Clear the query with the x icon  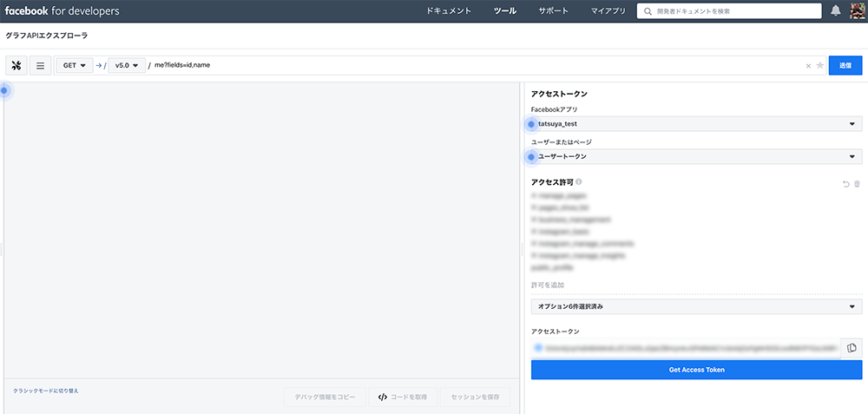(808, 66)
